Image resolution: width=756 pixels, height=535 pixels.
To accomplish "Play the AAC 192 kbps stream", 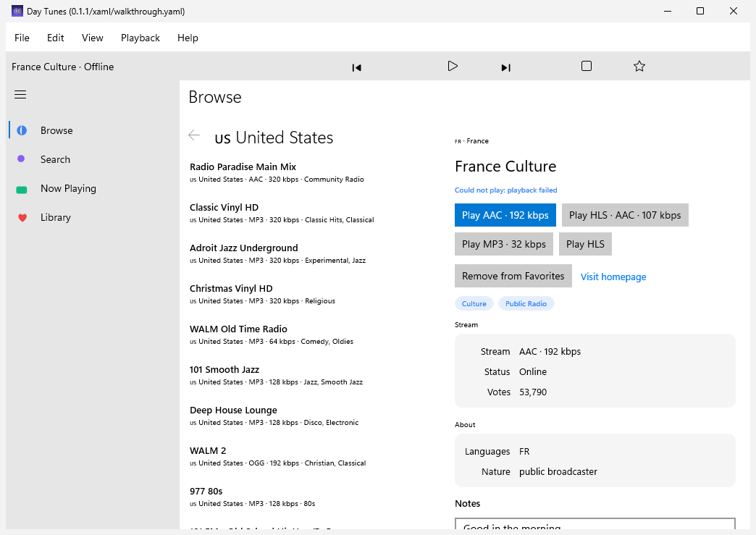I will coord(505,215).
